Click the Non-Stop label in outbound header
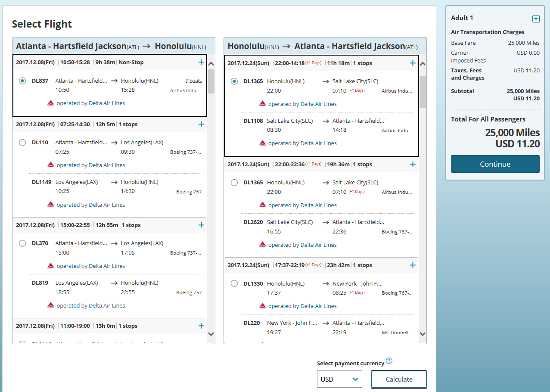This screenshot has height=392, width=550. tap(131, 62)
